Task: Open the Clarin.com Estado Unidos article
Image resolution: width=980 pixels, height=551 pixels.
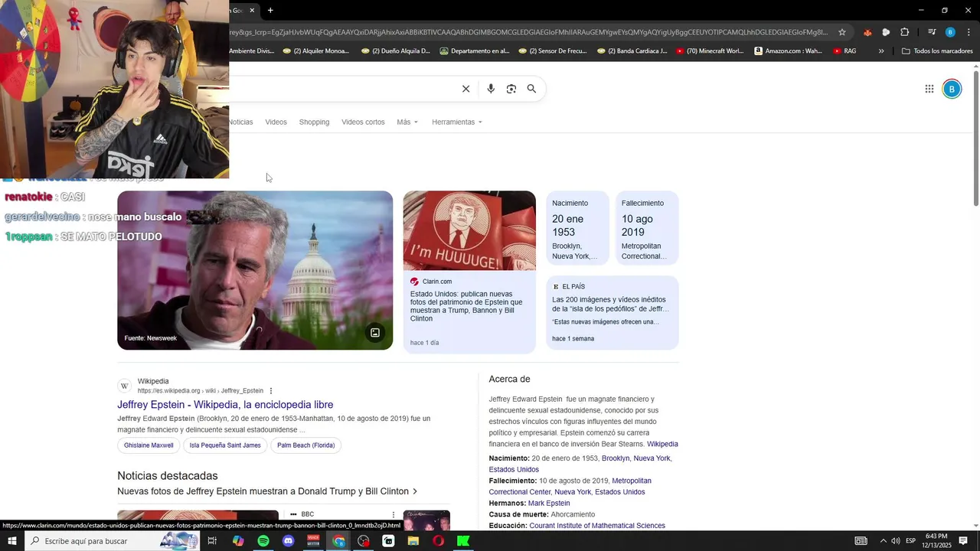Action: [x=466, y=306]
